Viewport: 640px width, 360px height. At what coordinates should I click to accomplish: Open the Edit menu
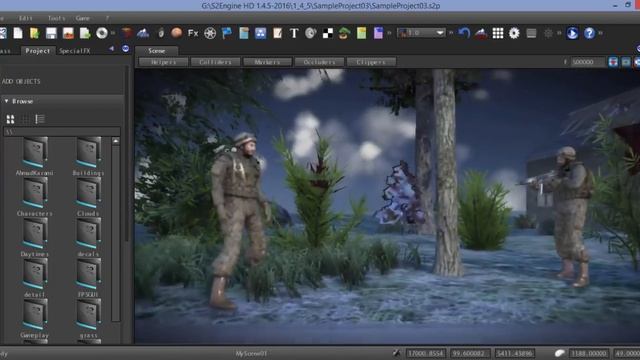pyautogui.click(x=25, y=18)
